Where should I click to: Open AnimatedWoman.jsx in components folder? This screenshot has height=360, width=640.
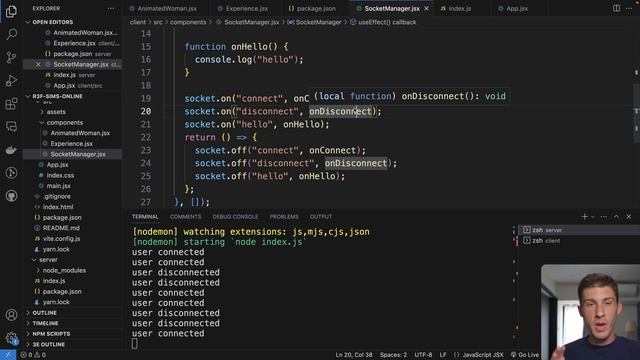(x=80, y=133)
